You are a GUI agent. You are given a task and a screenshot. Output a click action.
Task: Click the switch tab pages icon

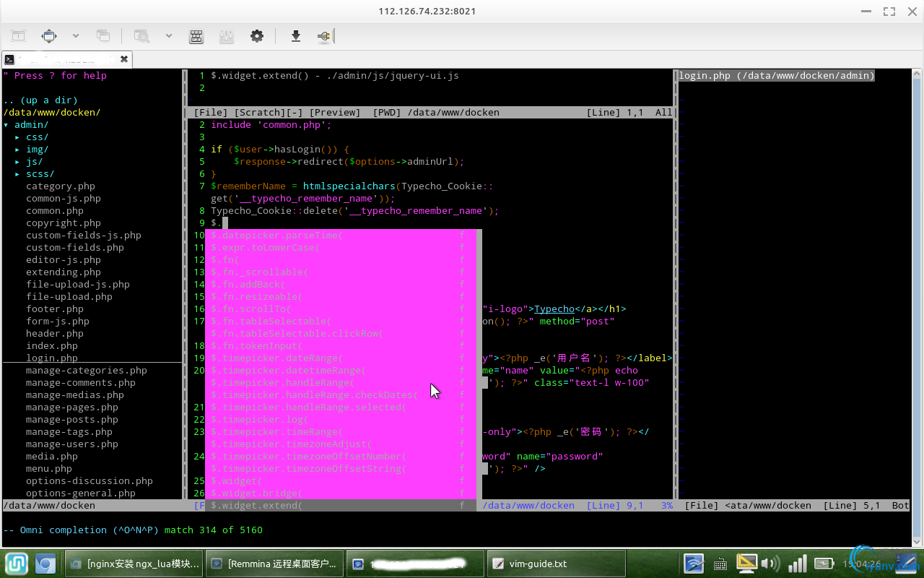tap(103, 35)
